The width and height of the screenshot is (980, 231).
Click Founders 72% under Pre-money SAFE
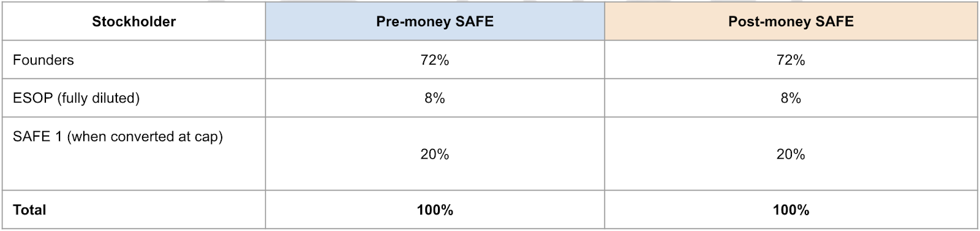[x=435, y=59]
